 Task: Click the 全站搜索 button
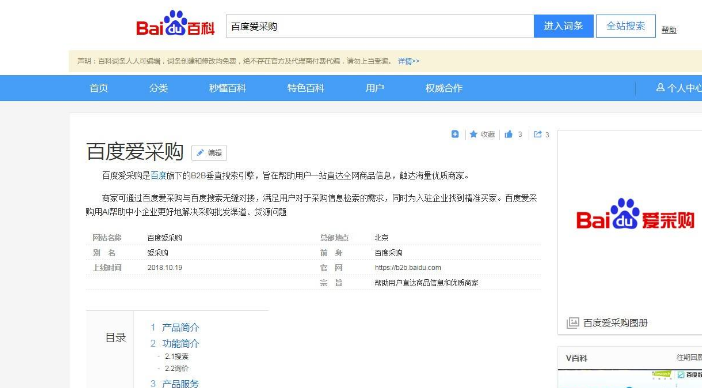pyautogui.click(x=625, y=26)
